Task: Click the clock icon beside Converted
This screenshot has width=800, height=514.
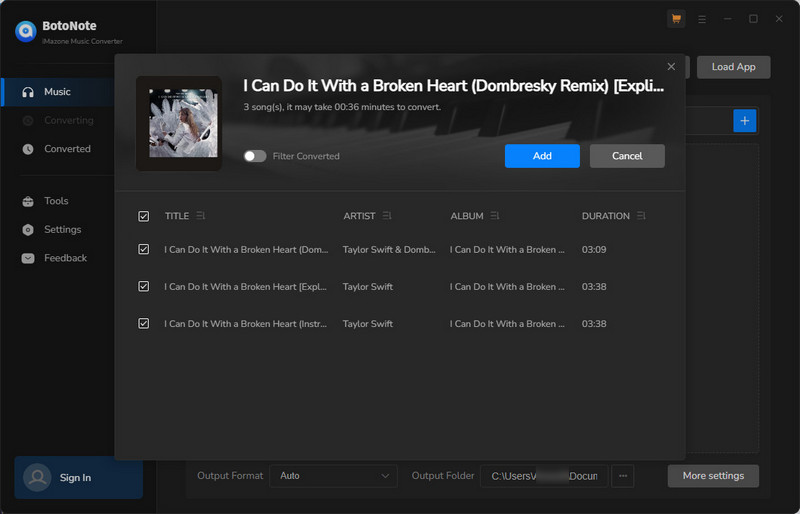Action: pyautogui.click(x=28, y=149)
